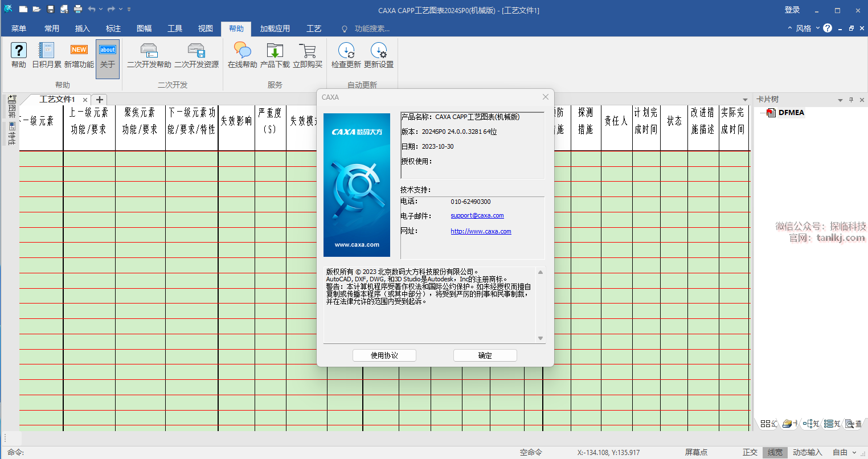Screen dimensions: 868x459
Task: Toggle 正交 mode in status bar
Action: click(x=750, y=452)
